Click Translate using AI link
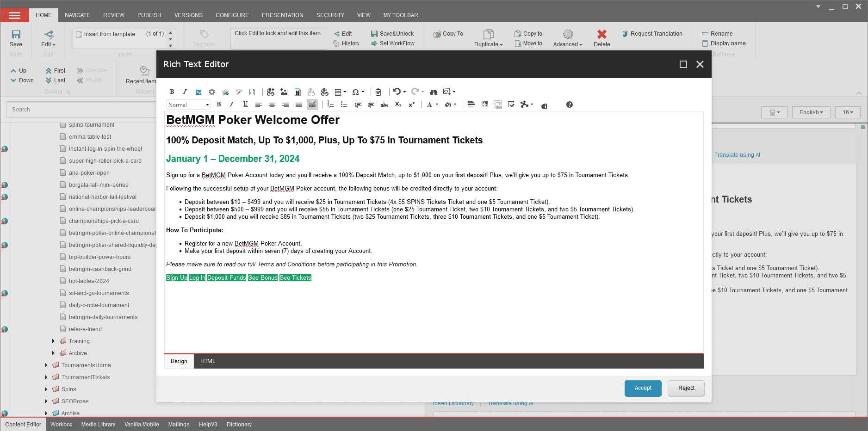The height and width of the screenshot is (431, 868). (737, 155)
